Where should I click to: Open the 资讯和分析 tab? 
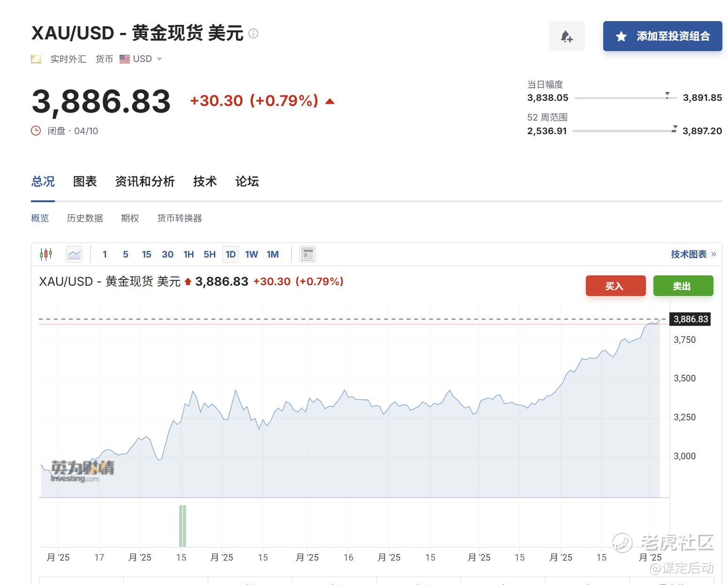point(145,182)
